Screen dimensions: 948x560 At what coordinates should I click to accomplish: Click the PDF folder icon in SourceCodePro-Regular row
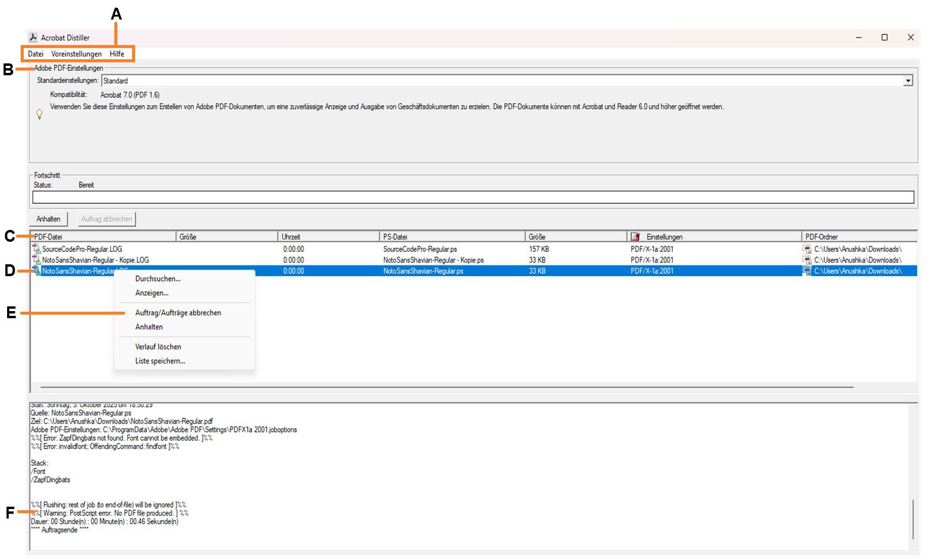(807, 249)
